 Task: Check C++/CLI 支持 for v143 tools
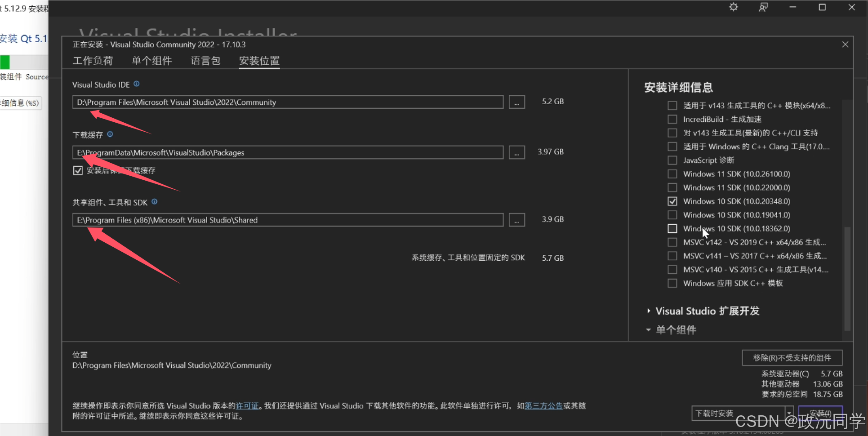pyautogui.click(x=672, y=133)
